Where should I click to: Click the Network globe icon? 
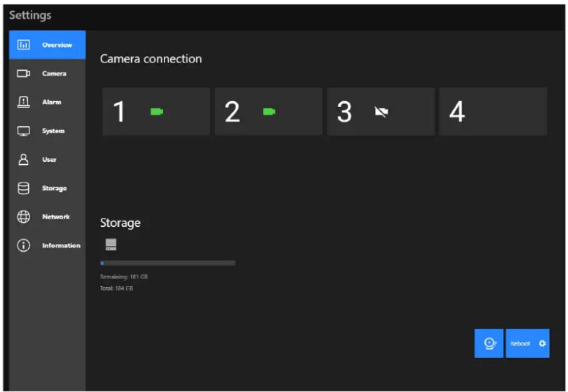point(24,217)
